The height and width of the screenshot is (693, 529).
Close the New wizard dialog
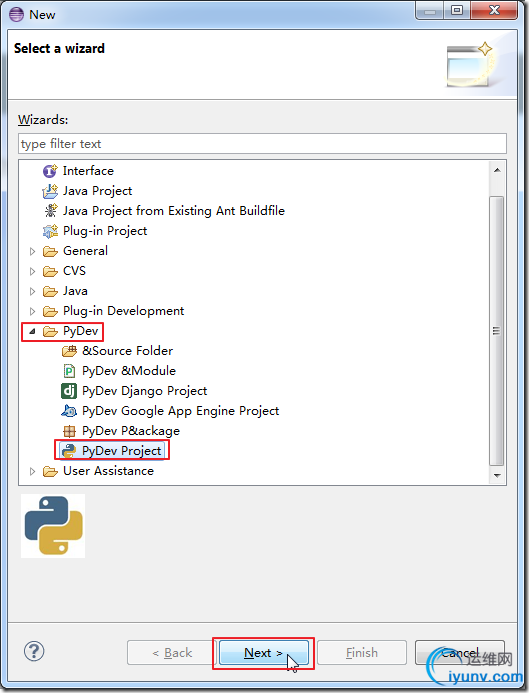click(x=494, y=10)
